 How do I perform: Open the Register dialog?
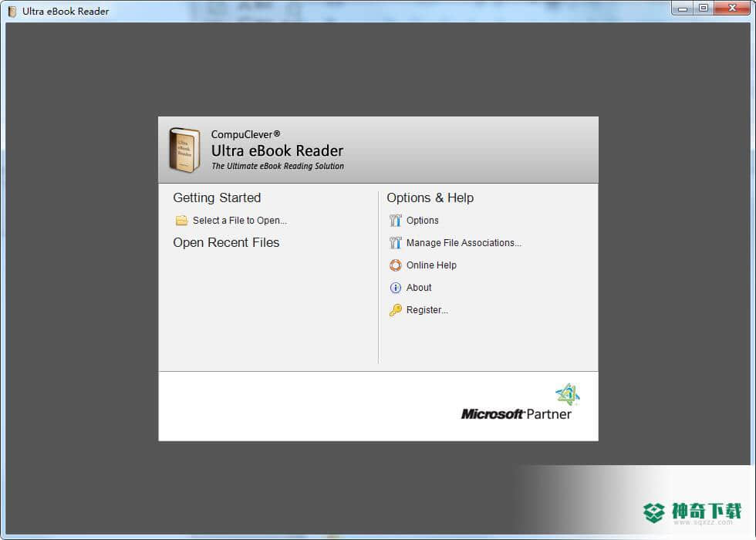pos(427,310)
